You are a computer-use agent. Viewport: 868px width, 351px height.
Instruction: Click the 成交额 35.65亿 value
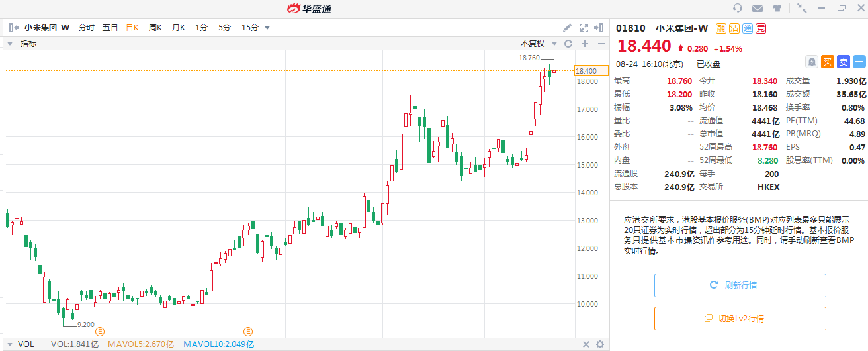(x=850, y=94)
